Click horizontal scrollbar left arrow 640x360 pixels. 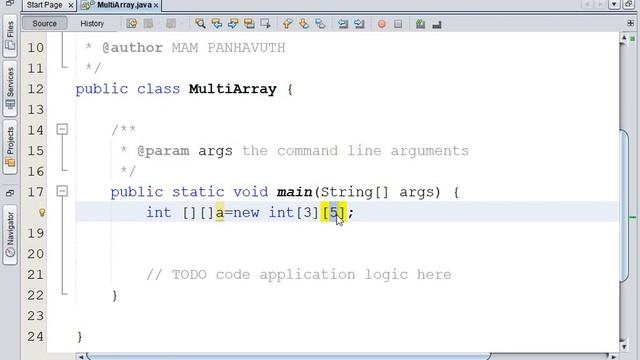click(x=80, y=357)
